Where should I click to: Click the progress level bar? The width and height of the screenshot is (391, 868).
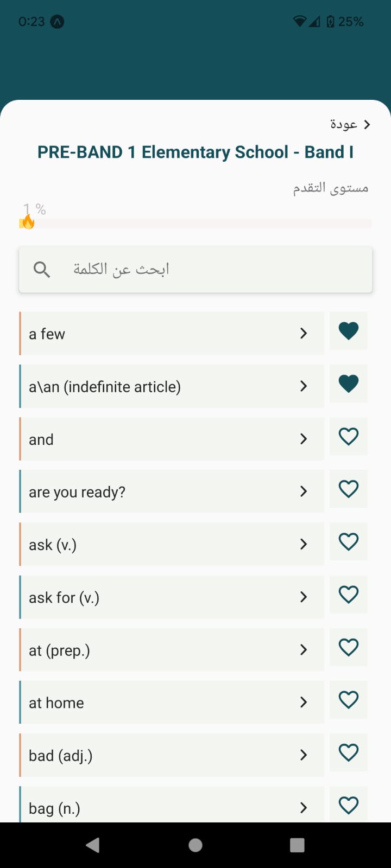coord(195,223)
